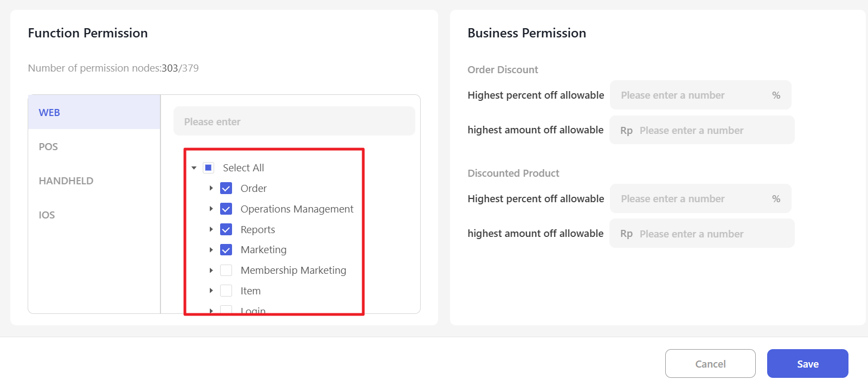
Task: Open the IOS permissions tab
Action: (x=47, y=215)
